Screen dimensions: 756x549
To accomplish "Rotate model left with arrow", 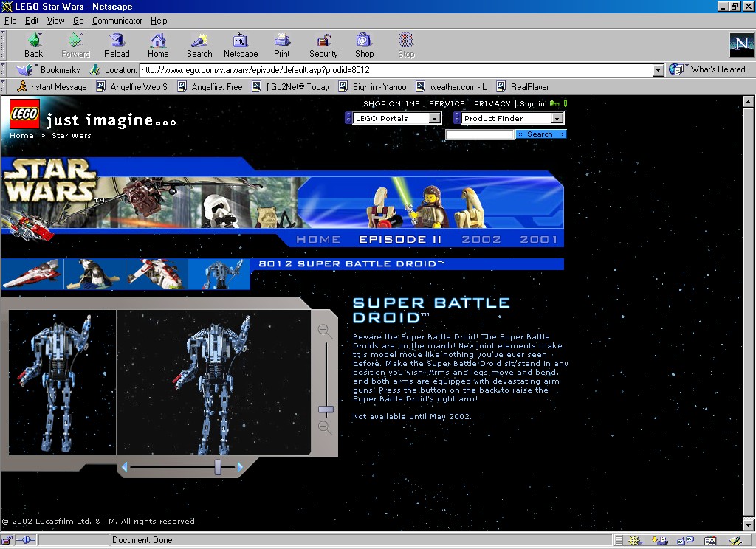I will 124,466.
